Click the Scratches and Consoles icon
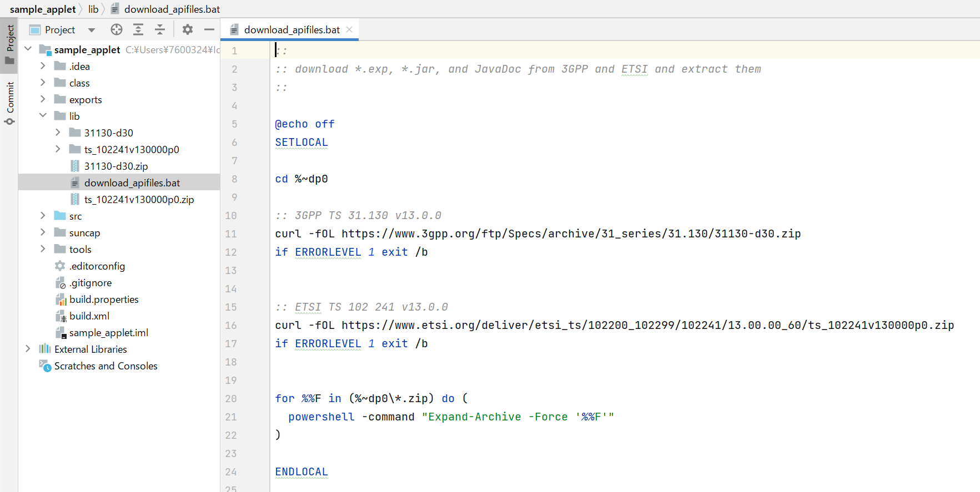 pos(45,366)
